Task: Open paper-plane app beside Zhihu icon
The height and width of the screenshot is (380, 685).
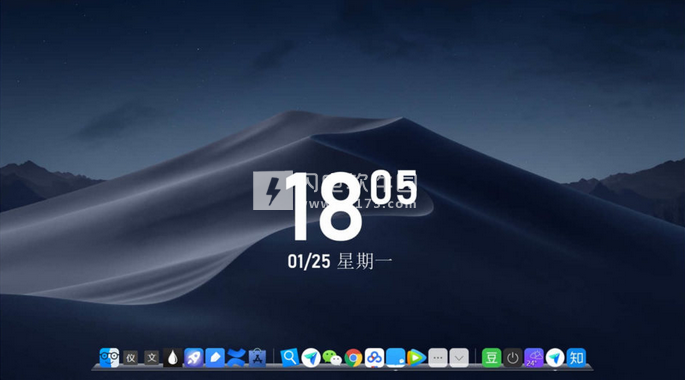Action: tap(555, 358)
